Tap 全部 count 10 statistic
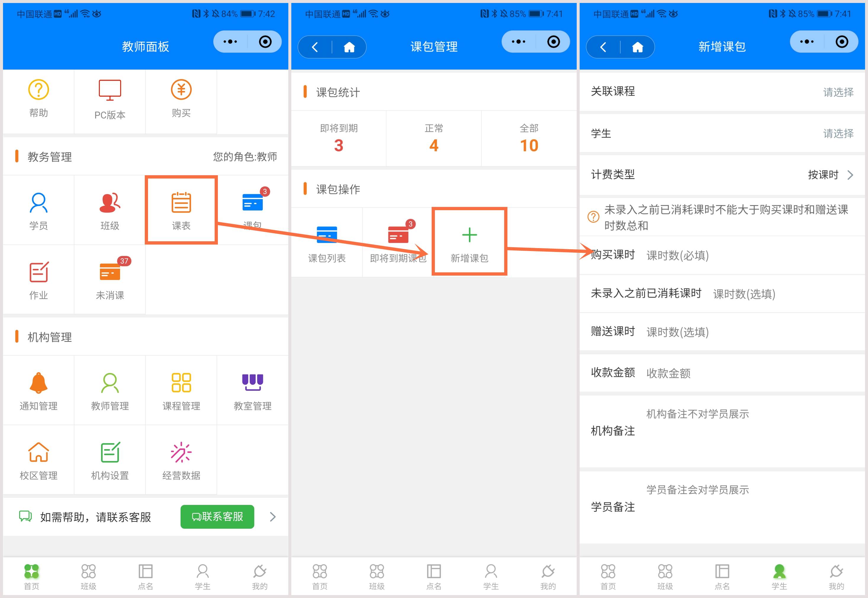 [529, 138]
